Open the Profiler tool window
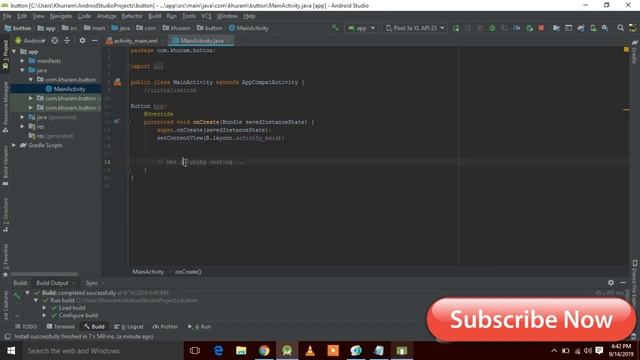Viewport: 640px width, 360px height. 165,327
